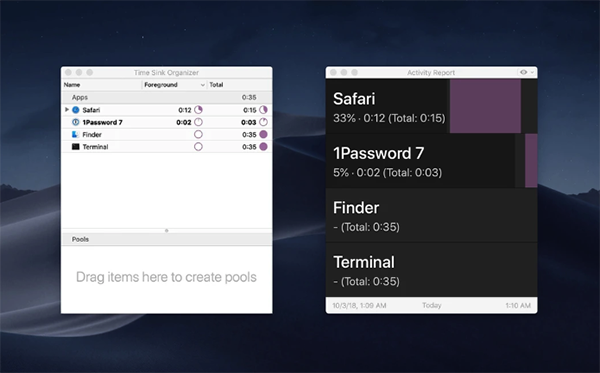
Task: Click Terminal total time 0:35 in Organizer
Action: (x=249, y=147)
